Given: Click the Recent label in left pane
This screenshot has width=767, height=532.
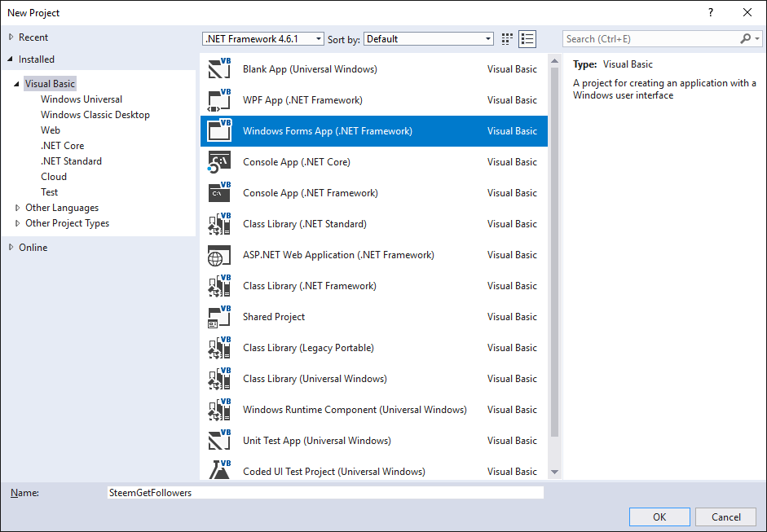Looking at the screenshot, I should pyautogui.click(x=33, y=37).
